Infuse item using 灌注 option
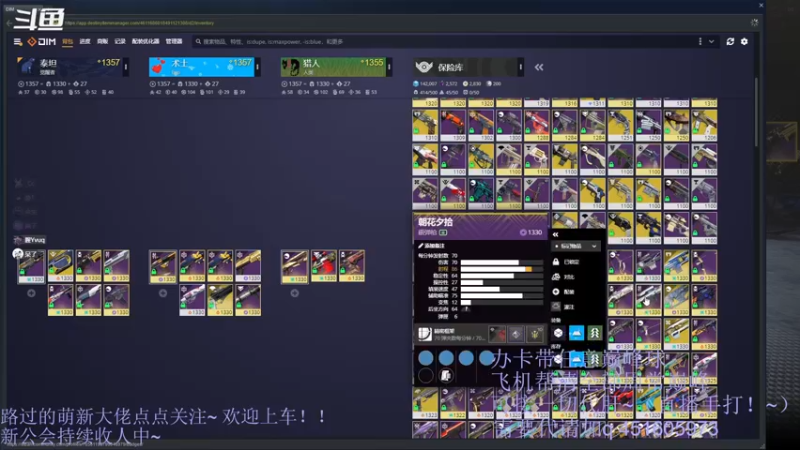 pyautogui.click(x=564, y=307)
